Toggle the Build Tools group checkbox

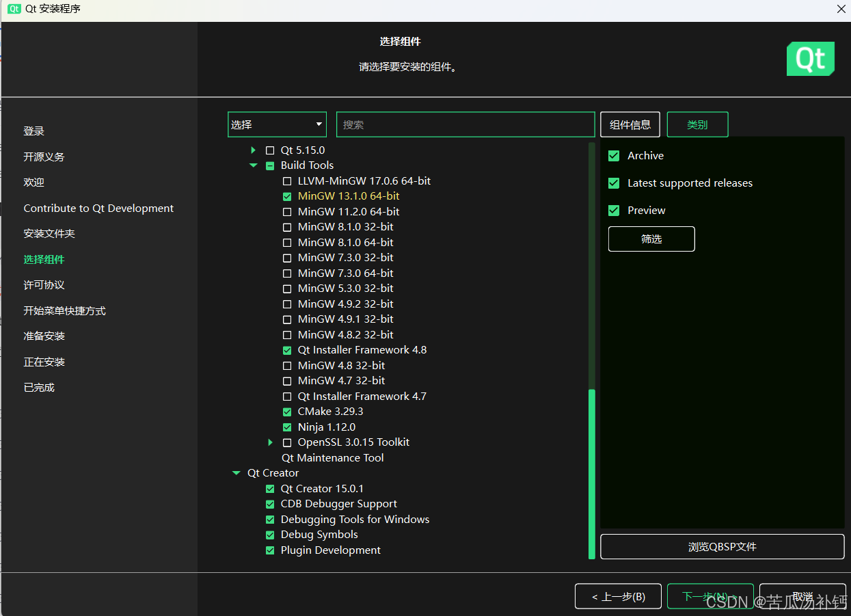270,165
